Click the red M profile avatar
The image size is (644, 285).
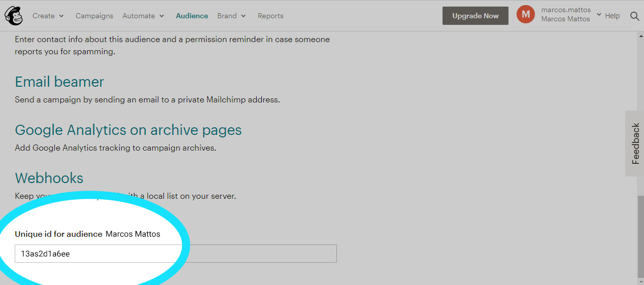[x=526, y=15]
